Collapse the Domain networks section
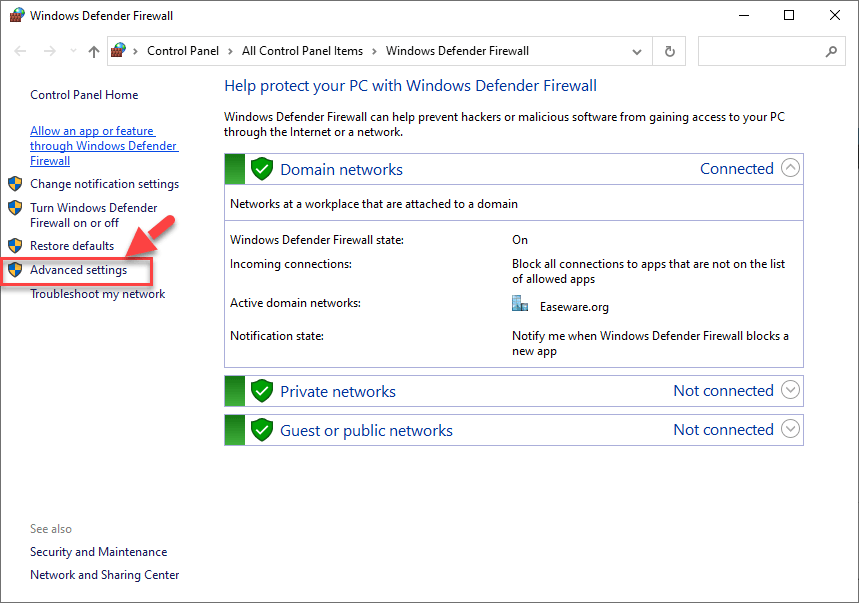The height and width of the screenshot is (603, 859). 790,168
